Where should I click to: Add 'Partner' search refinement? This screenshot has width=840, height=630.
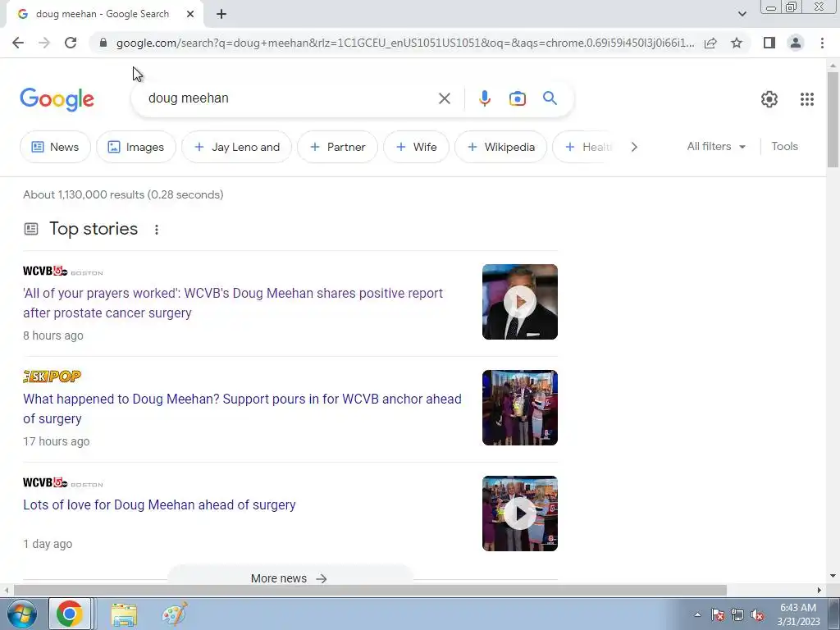(337, 147)
